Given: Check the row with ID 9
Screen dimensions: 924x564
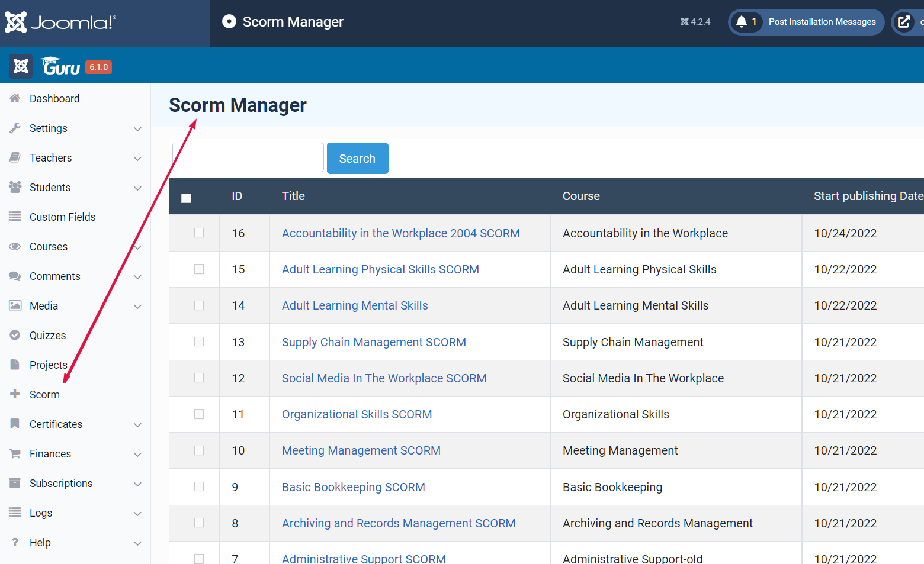Looking at the screenshot, I should [x=199, y=486].
